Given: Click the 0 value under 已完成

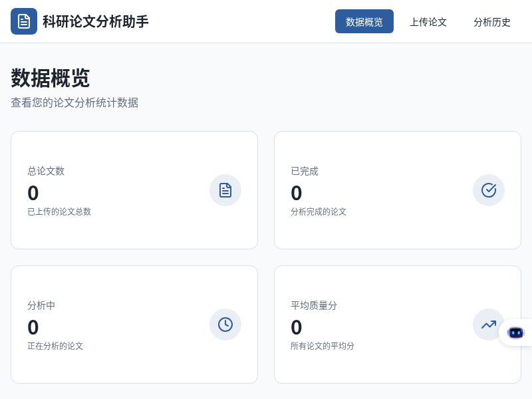Looking at the screenshot, I should click(x=297, y=193).
